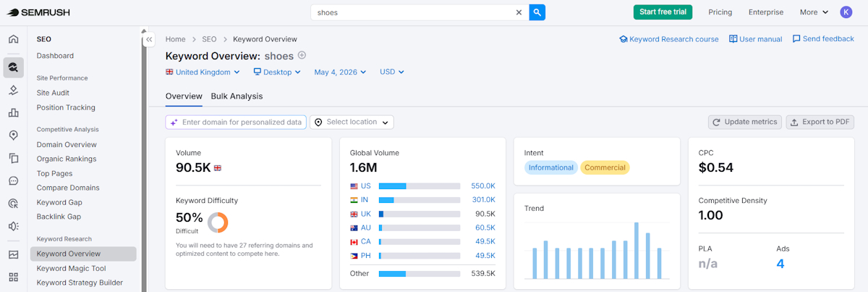Viewport: 868px width, 292px height.
Task: Expand the More menu in the header
Action: click(x=814, y=12)
